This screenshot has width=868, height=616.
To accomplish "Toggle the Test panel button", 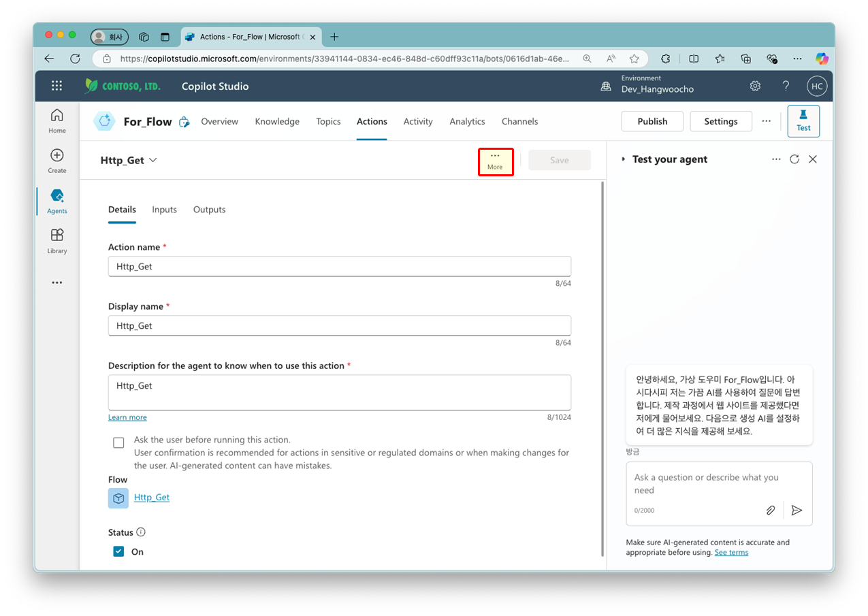I will coord(803,121).
